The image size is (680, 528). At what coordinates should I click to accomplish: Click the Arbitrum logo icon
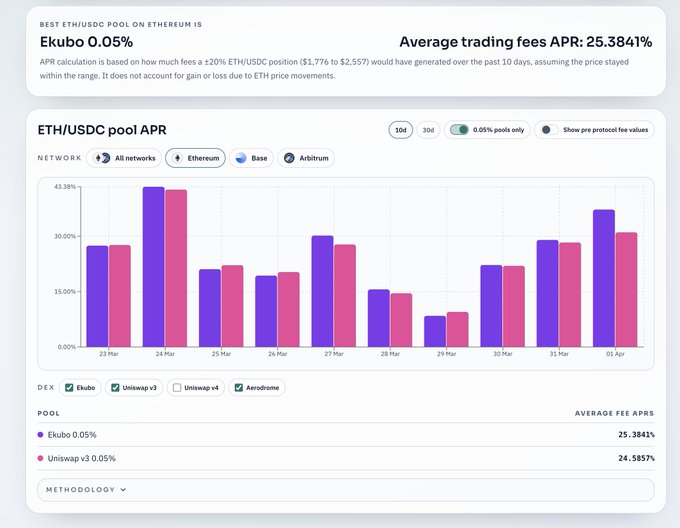(289, 158)
